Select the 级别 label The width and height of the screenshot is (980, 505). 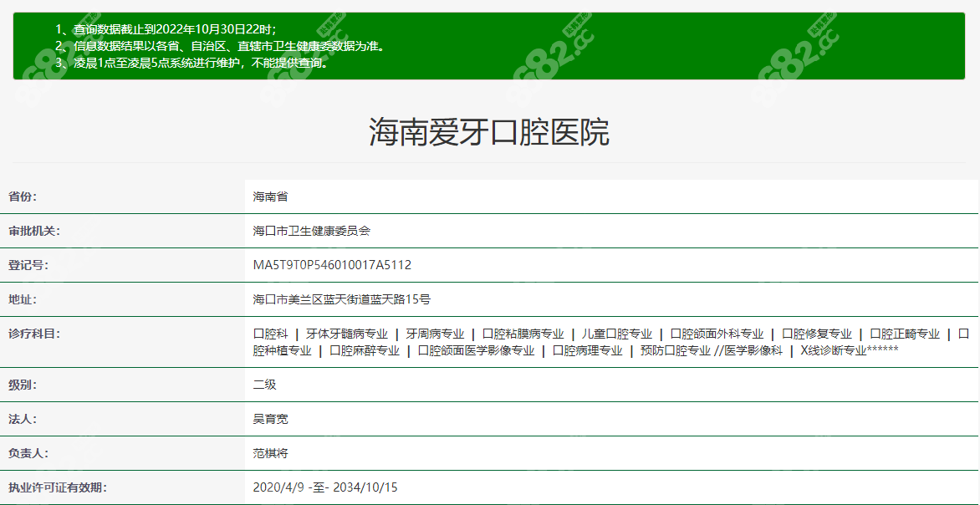[x=23, y=385]
